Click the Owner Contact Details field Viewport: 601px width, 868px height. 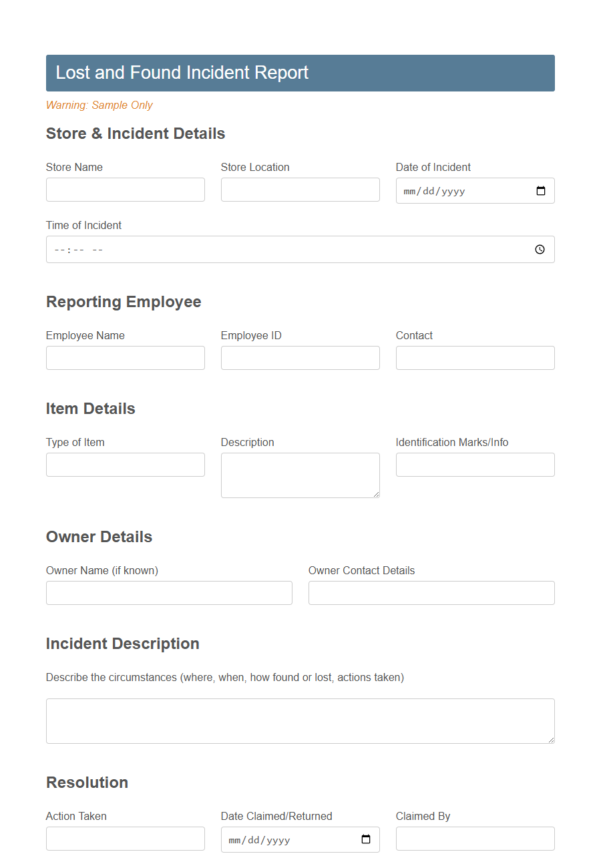(431, 593)
